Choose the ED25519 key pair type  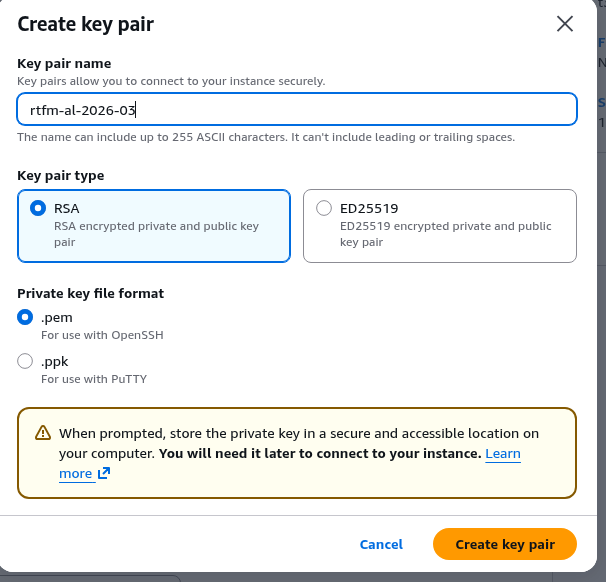tap(324, 208)
